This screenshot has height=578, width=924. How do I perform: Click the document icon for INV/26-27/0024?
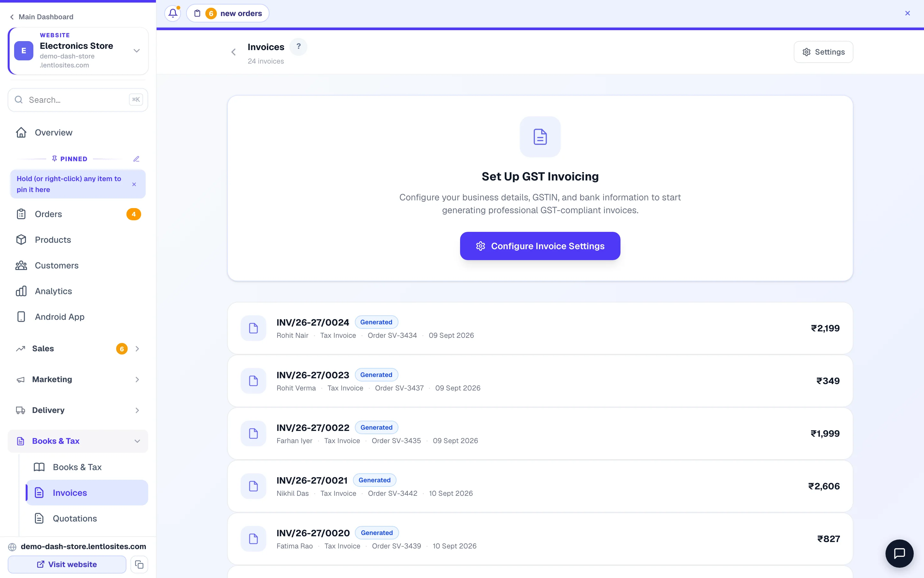(x=253, y=328)
